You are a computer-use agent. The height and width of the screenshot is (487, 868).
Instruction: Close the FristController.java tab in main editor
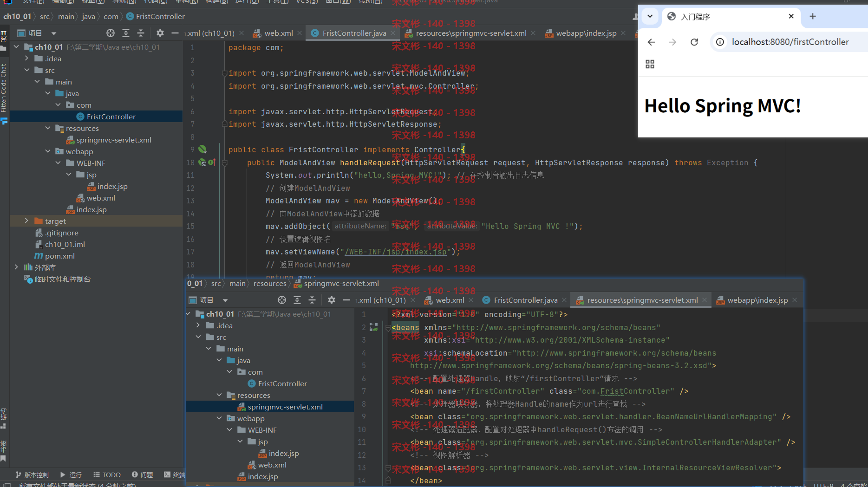393,33
